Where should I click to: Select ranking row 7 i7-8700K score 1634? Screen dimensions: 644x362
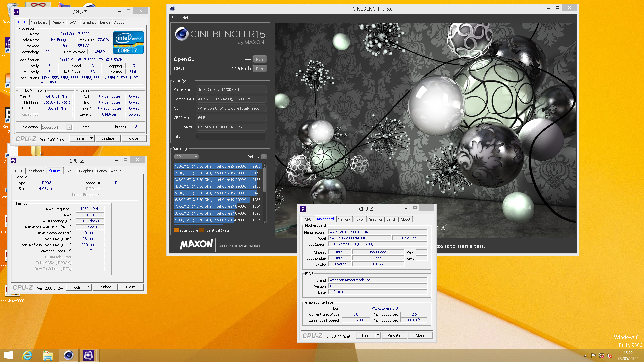tap(218, 206)
